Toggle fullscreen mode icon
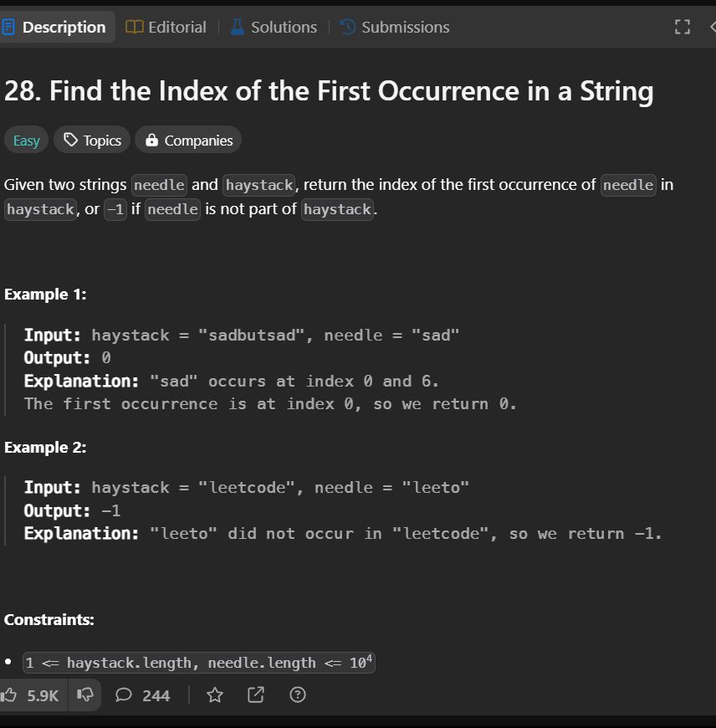Viewport: 716px width, 728px height. (x=683, y=27)
